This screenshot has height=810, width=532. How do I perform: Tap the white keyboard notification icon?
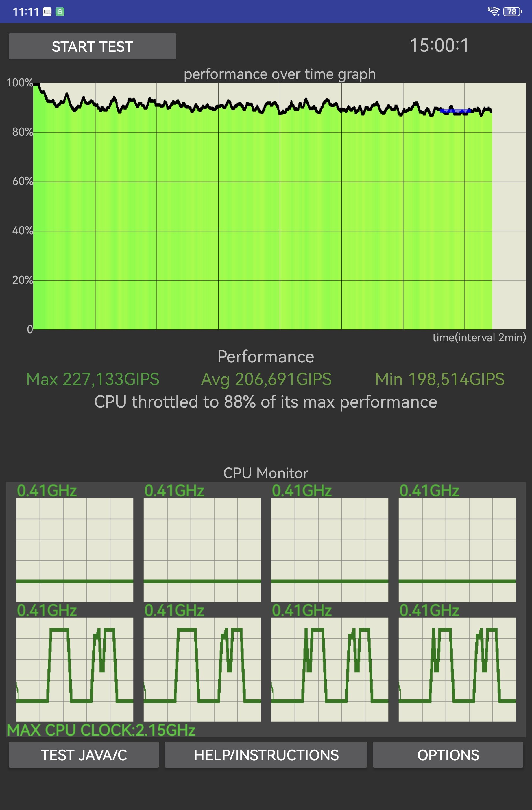click(47, 12)
